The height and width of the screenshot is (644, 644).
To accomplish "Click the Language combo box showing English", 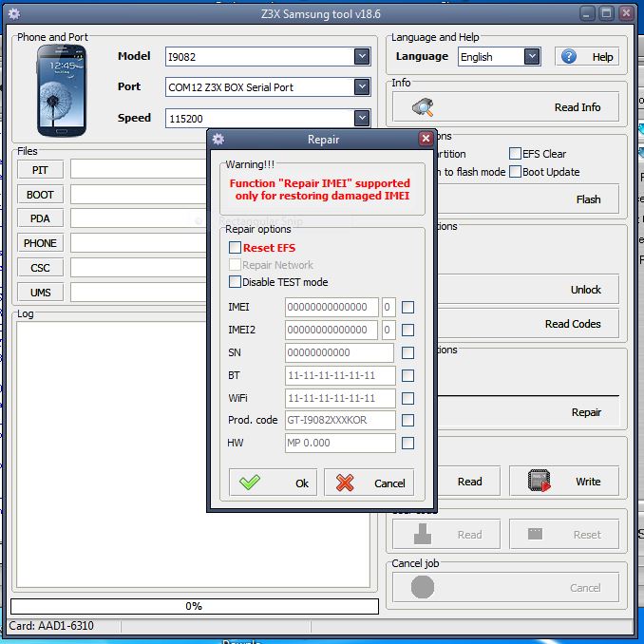I will (x=500, y=56).
